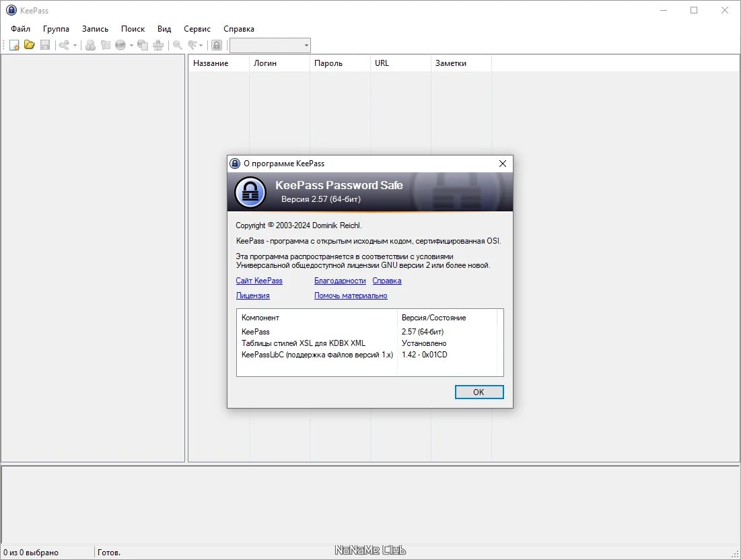Open the Справка menu

click(x=238, y=29)
